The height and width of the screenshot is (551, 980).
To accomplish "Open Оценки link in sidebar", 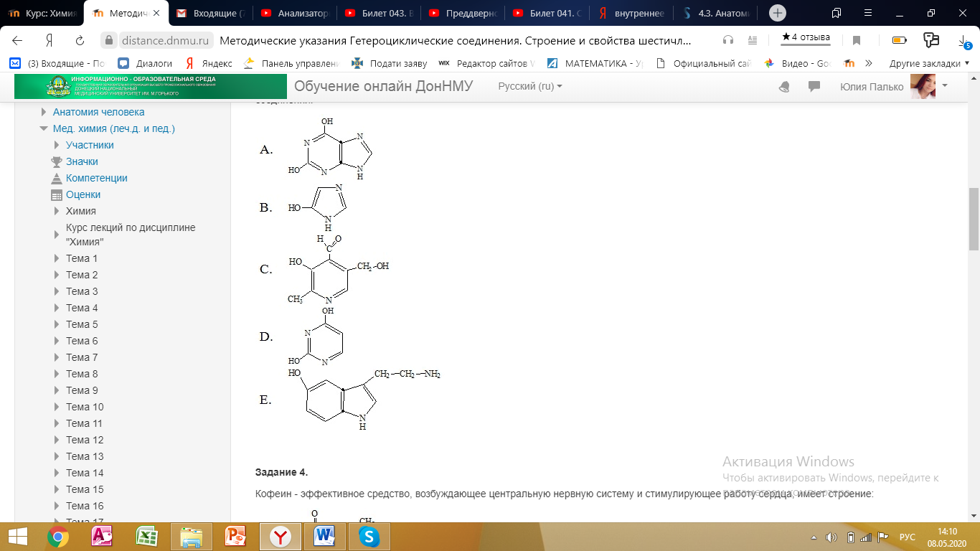I will pos(83,194).
